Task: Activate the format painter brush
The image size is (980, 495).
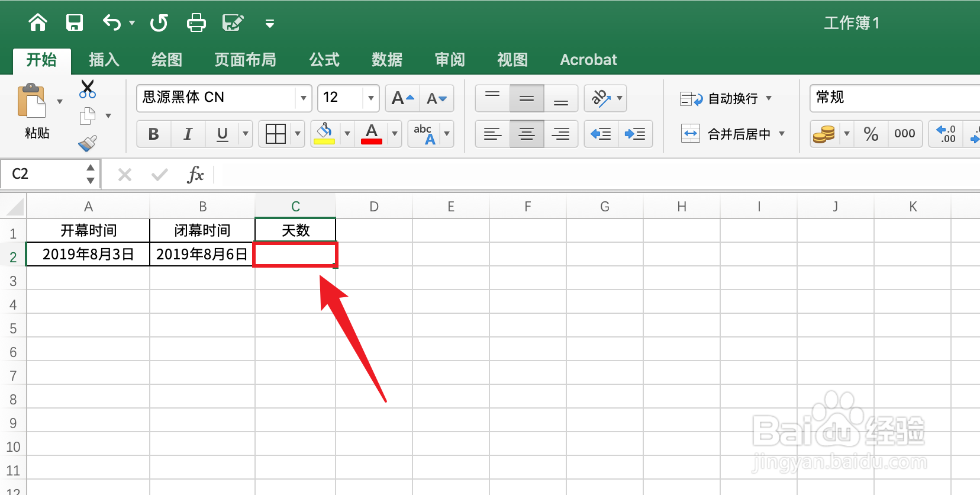Action: pyautogui.click(x=88, y=143)
